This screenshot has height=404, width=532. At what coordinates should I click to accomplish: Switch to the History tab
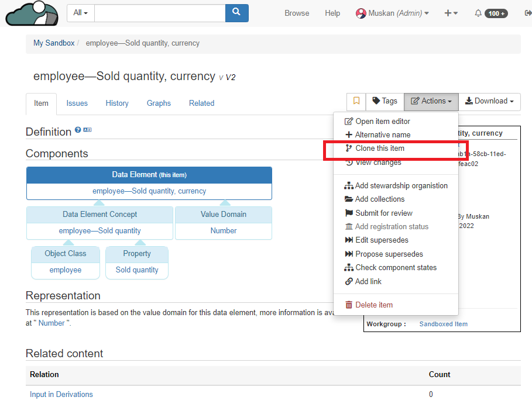[117, 103]
